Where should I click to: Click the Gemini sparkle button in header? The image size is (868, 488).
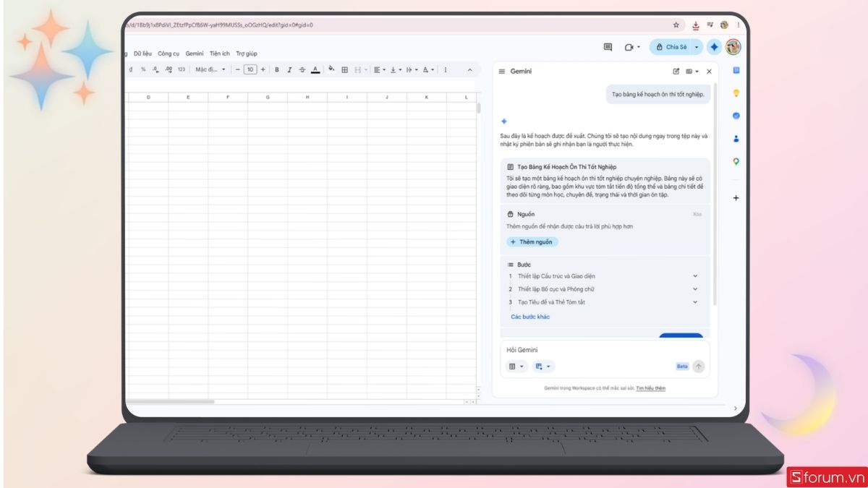click(x=714, y=47)
